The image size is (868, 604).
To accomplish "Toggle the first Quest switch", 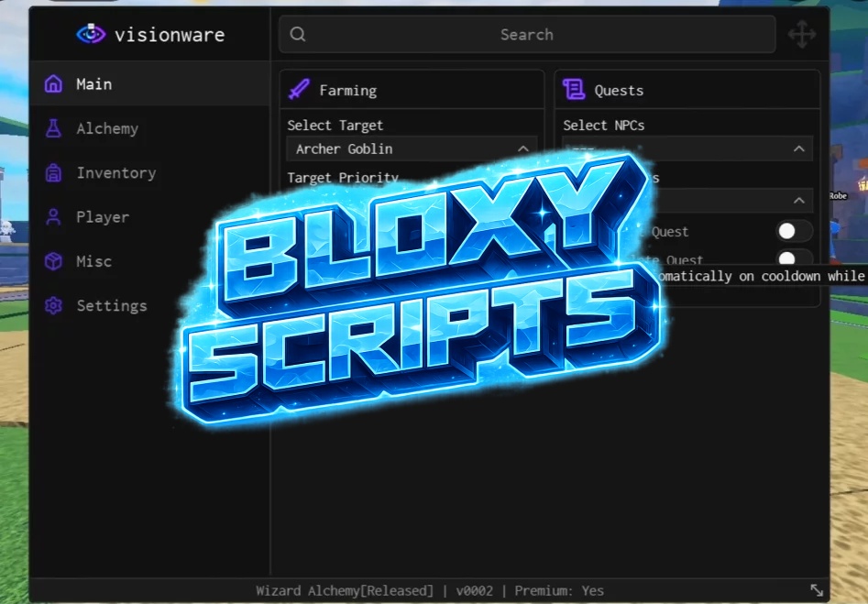I will coord(794,231).
